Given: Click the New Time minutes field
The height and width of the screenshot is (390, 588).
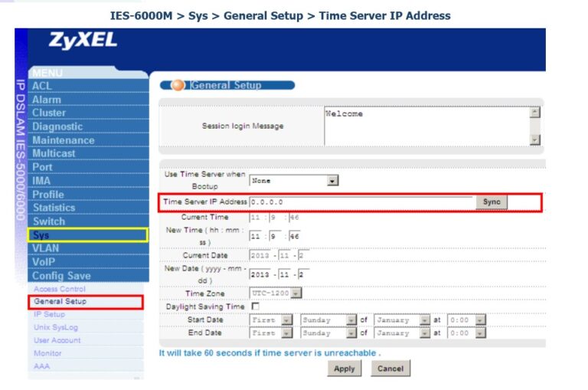Looking at the screenshot, I should pos(276,237).
